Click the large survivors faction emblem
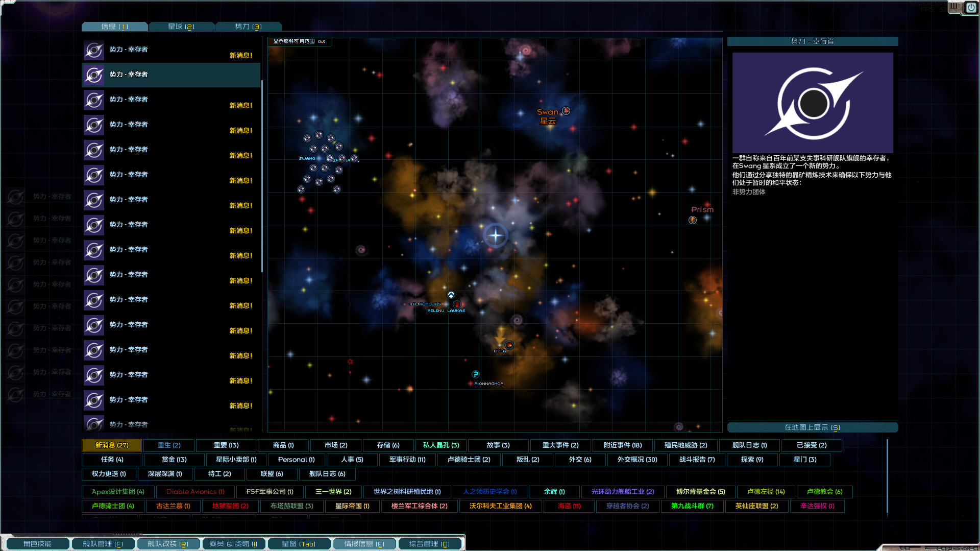The image size is (980, 551). pos(813,103)
